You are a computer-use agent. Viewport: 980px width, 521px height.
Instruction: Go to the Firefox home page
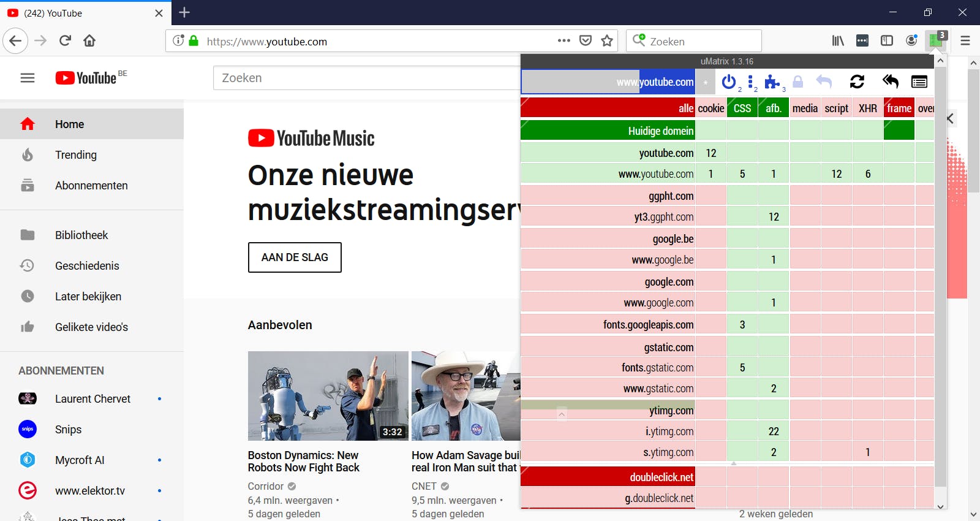tap(89, 40)
